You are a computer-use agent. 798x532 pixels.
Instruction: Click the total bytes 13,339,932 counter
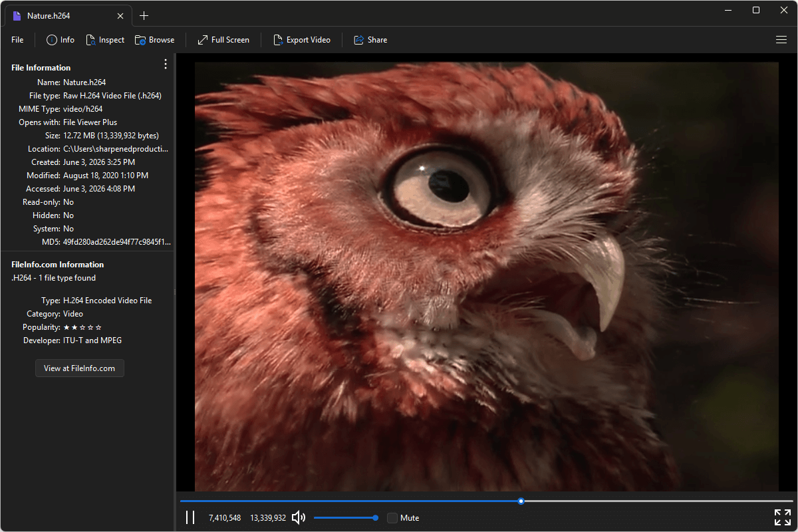tap(268, 517)
